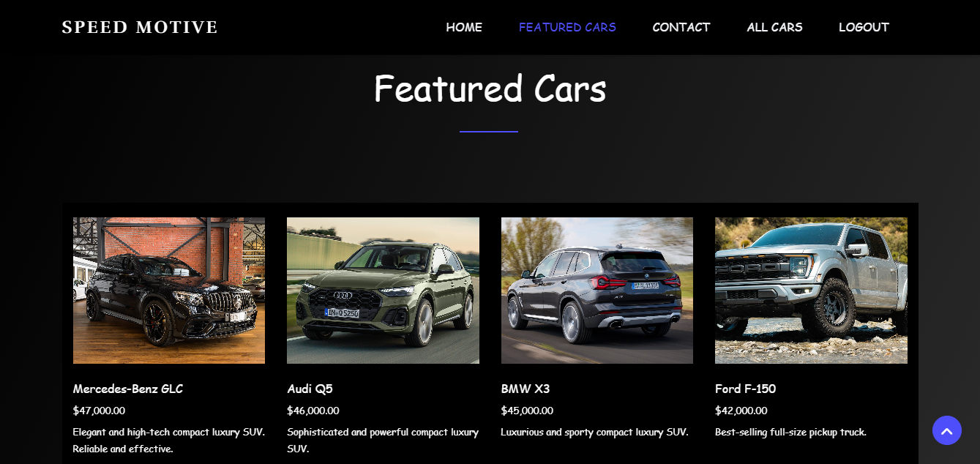Click the Ford F-150 title
This screenshot has width=980, height=464.
tap(745, 389)
